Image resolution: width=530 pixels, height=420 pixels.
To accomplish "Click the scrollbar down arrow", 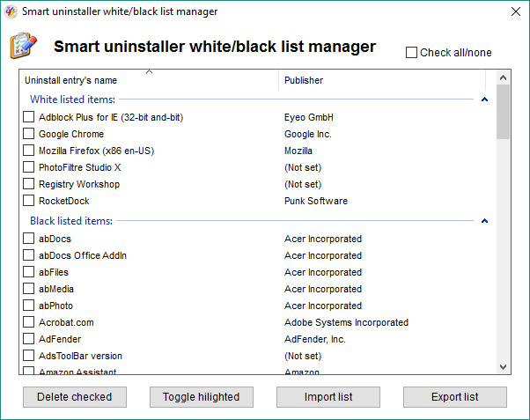I will [x=503, y=367].
